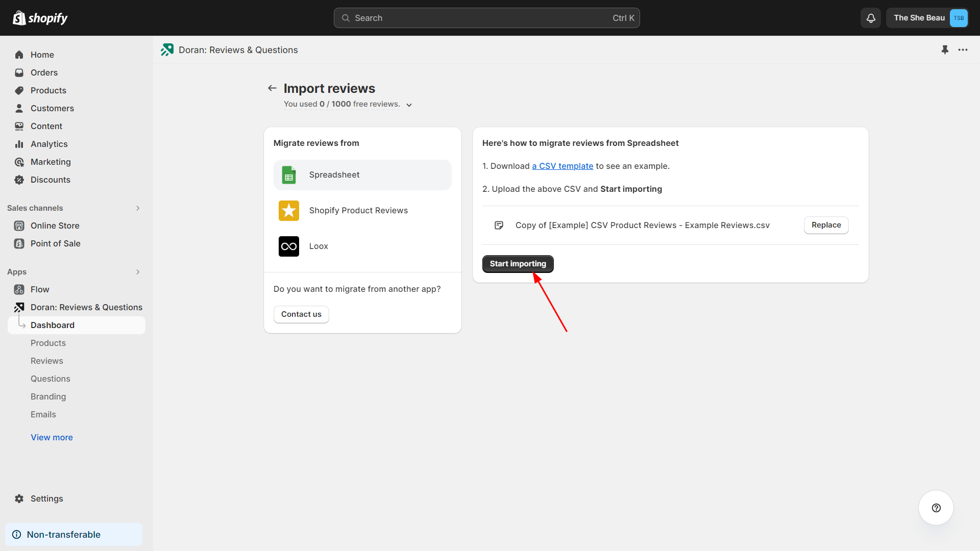Click the Analytics icon in sidebar
Image resolution: width=980 pixels, height=551 pixels.
click(19, 144)
